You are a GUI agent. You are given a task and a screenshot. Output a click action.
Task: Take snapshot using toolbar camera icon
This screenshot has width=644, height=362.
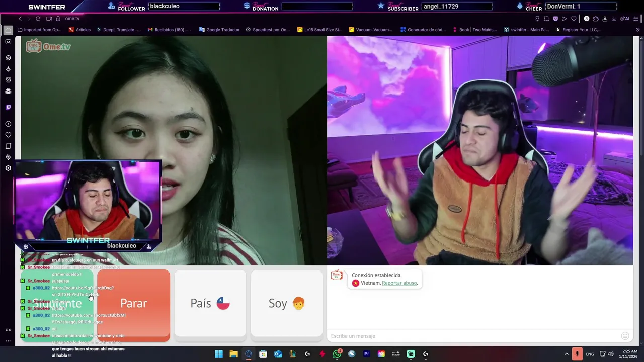pos(546,19)
